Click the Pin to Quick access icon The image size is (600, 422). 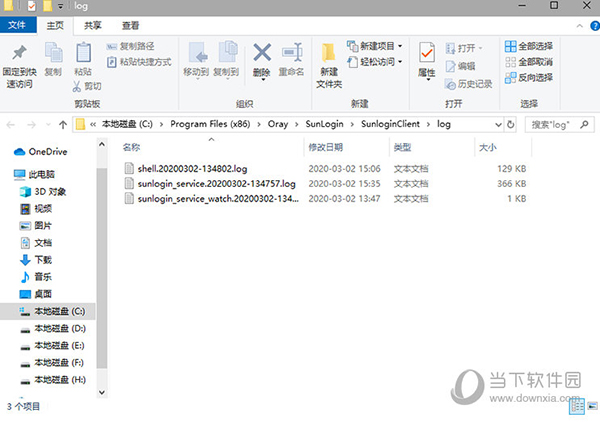coord(19,53)
